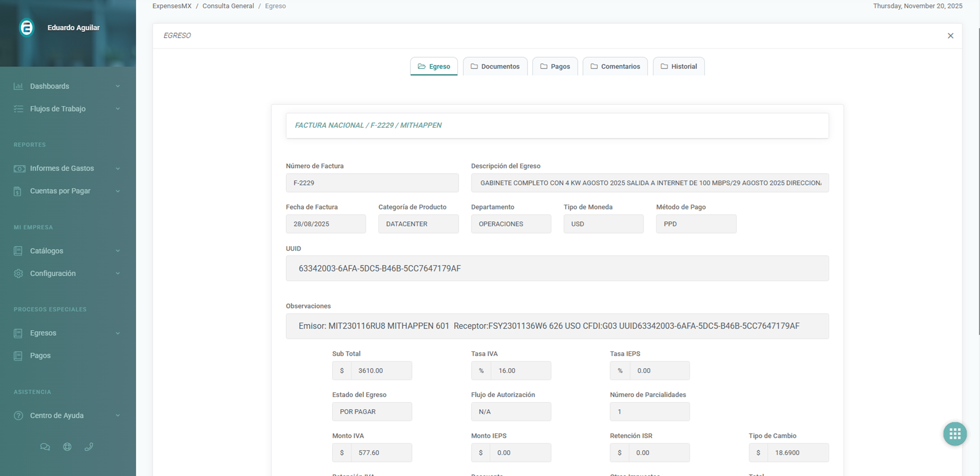Select the Historial tab

pyautogui.click(x=678, y=66)
